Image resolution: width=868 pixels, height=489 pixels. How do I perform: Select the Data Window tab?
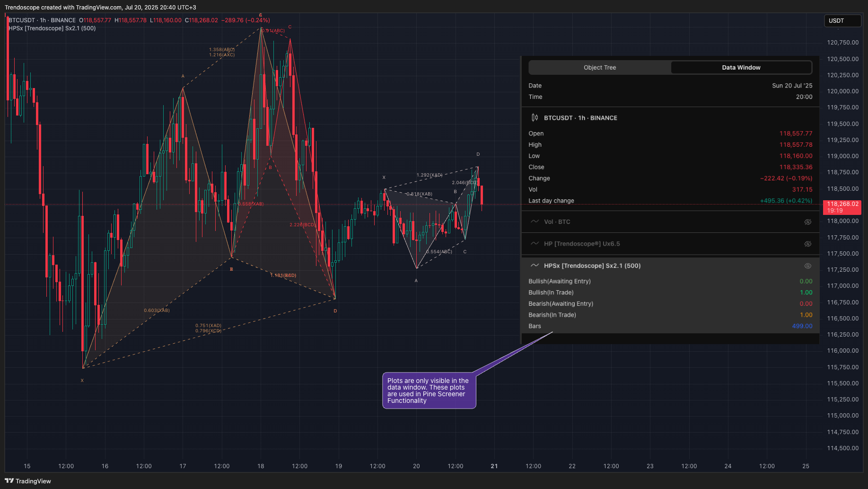pyautogui.click(x=741, y=68)
